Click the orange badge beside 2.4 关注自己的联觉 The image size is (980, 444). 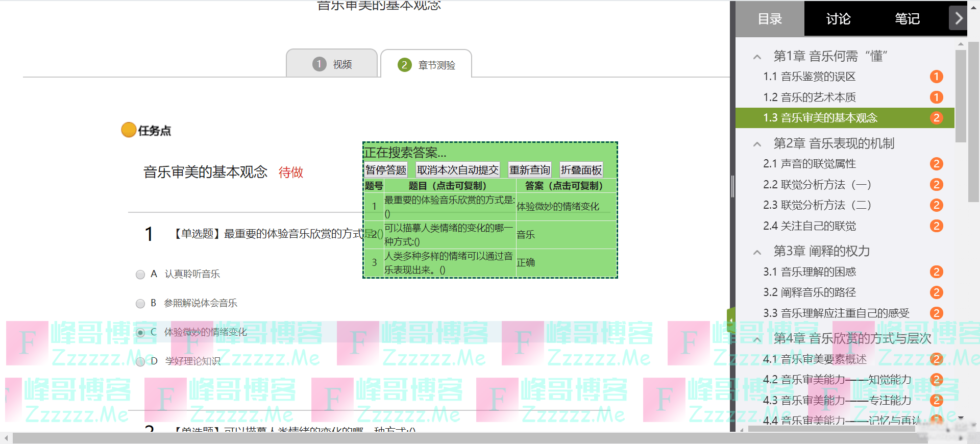pos(936,226)
